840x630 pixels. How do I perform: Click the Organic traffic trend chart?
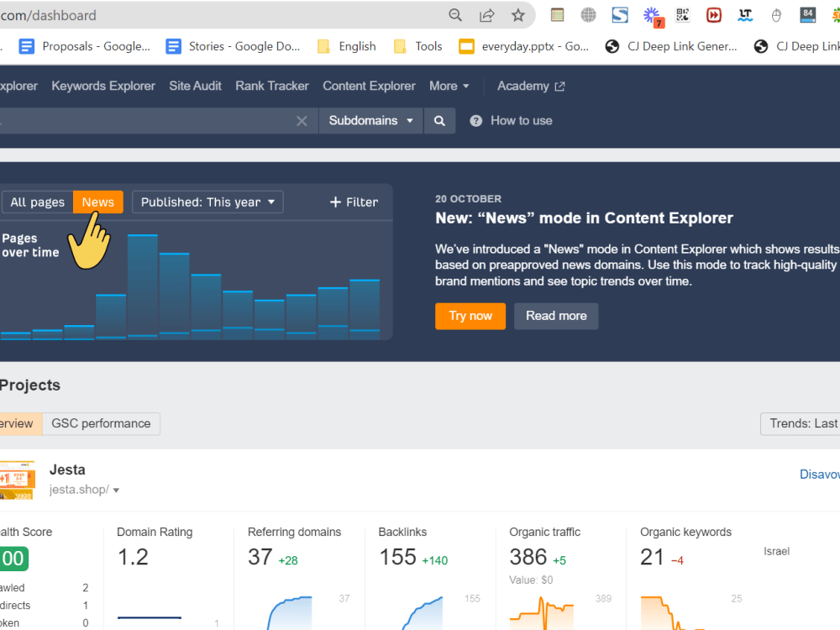click(542, 613)
